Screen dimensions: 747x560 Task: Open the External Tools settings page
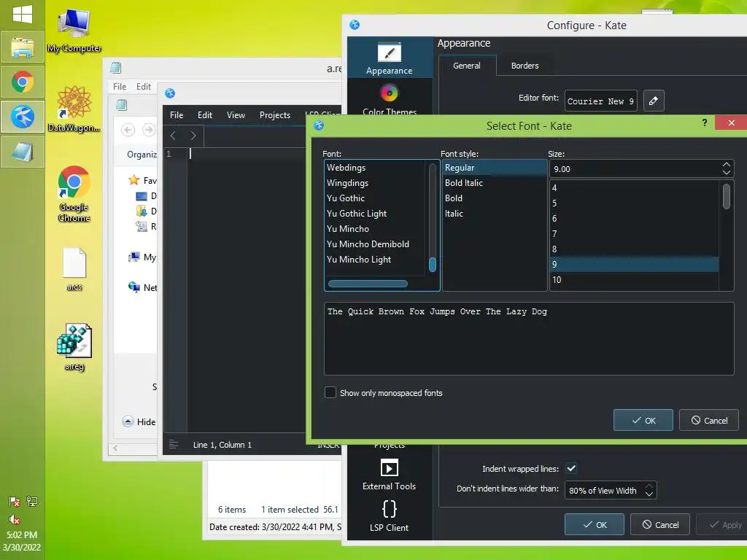coord(390,475)
